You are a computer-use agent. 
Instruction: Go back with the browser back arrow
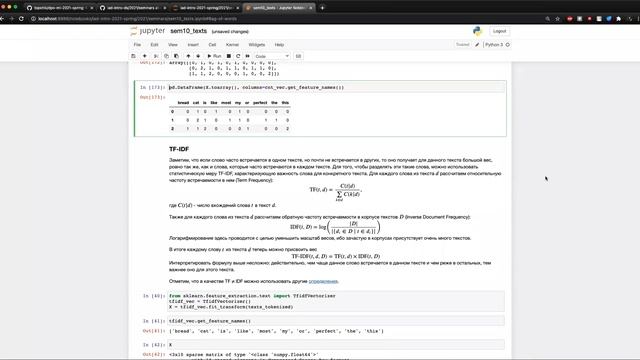coord(2,18)
